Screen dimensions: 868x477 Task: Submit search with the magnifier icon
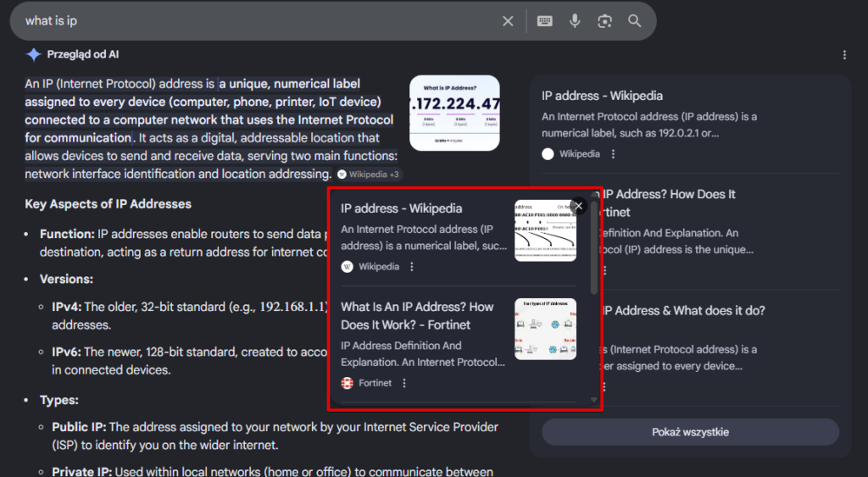[634, 21]
